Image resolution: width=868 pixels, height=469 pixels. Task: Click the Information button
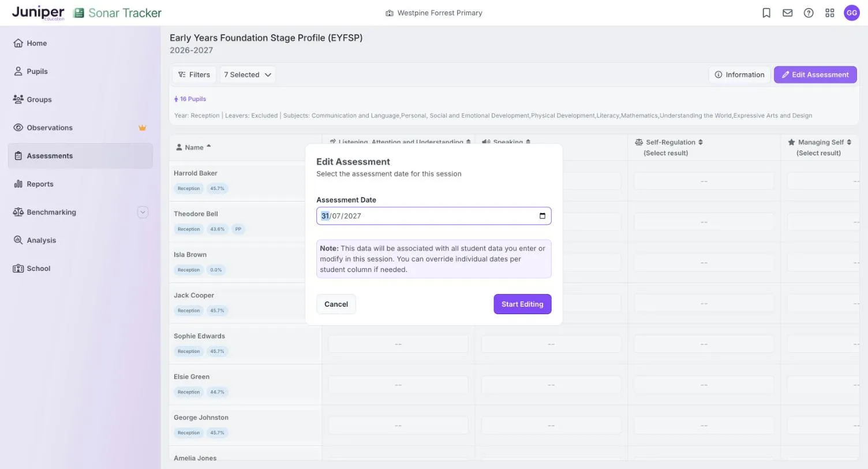(739, 75)
